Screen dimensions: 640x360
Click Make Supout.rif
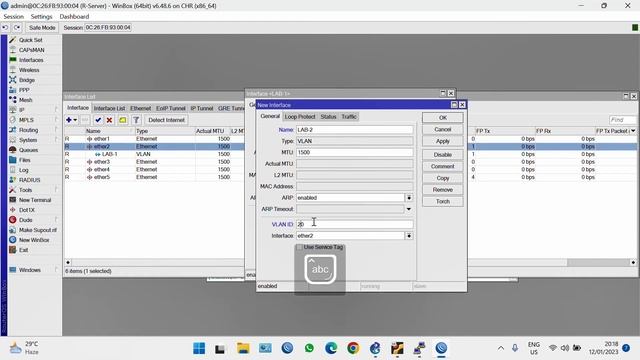click(38, 230)
